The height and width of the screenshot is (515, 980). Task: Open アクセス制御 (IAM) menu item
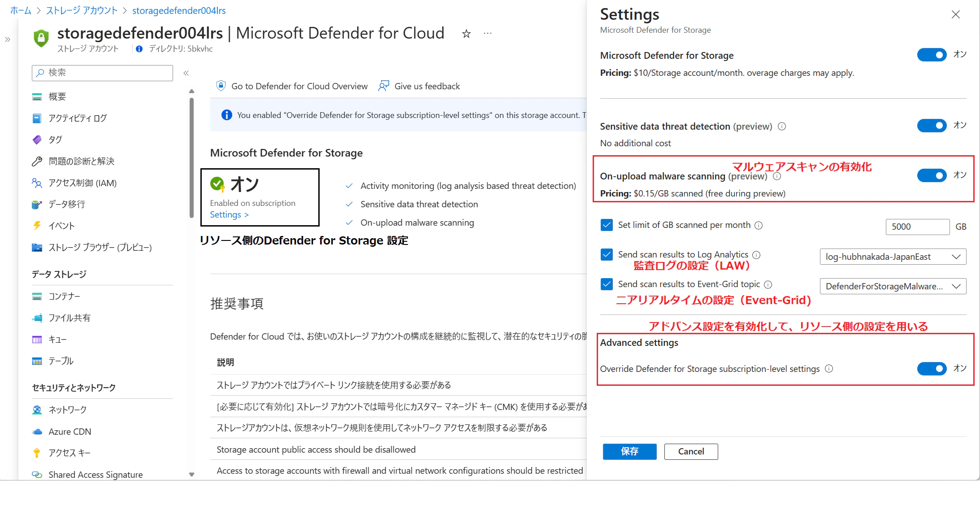point(82,183)
